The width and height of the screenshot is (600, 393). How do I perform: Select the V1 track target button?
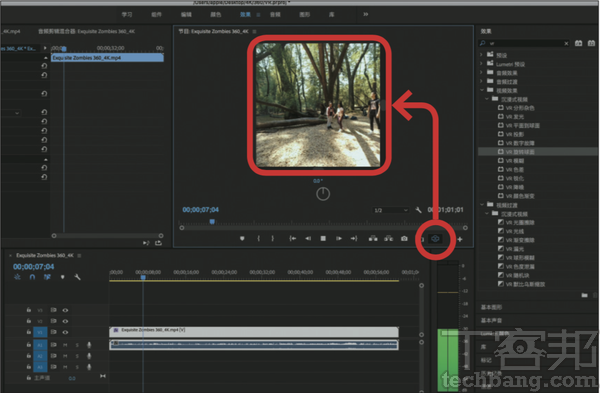pyautogui.click(x=40, y=332)
